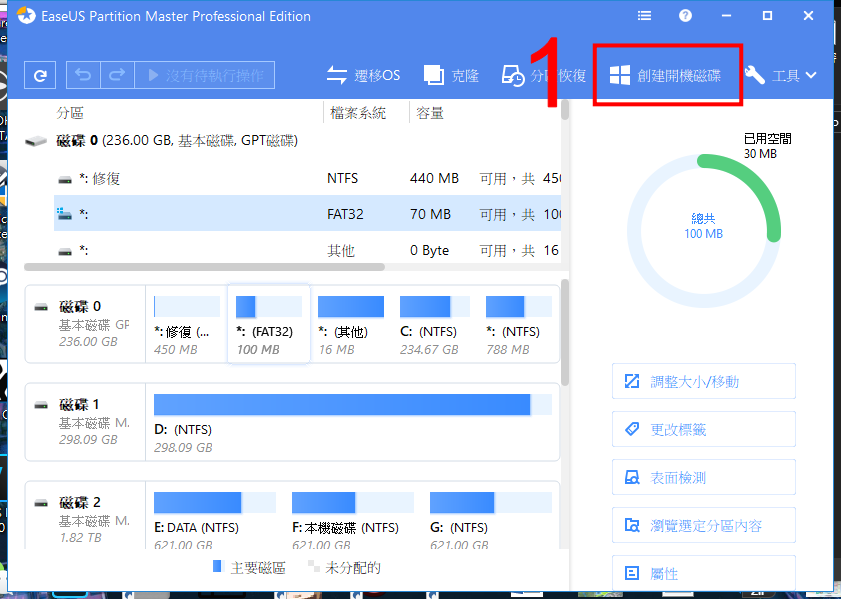Click the vertical scrollbar of disk map

coord(565,331)
